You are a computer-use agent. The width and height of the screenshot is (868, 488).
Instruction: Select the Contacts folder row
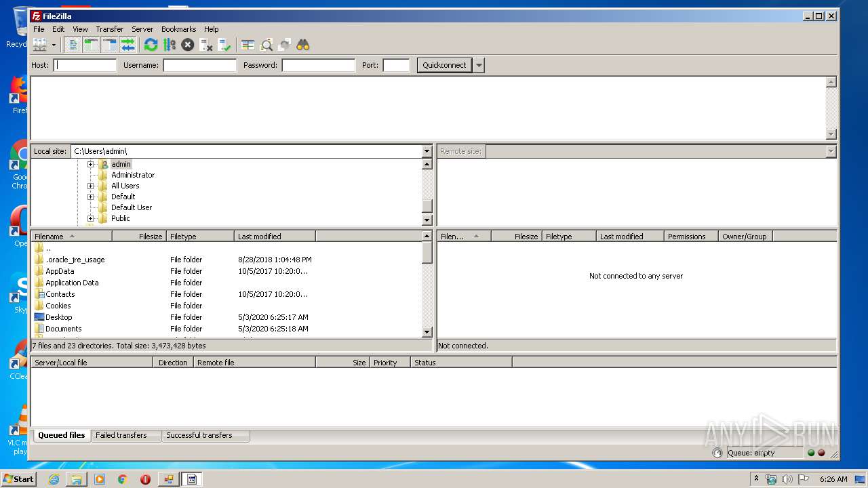coord(226,294)
